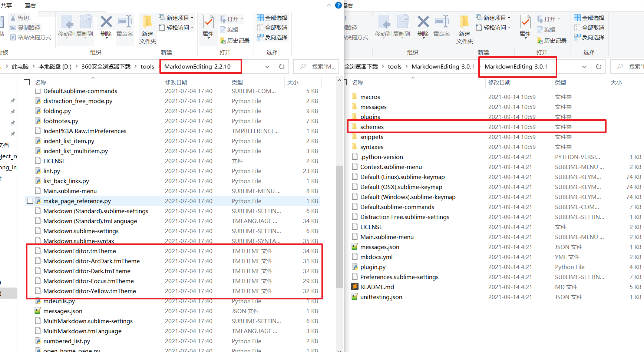Open the help icon in the left window
The width and height of the screenshot is (644, 352).
338,5
